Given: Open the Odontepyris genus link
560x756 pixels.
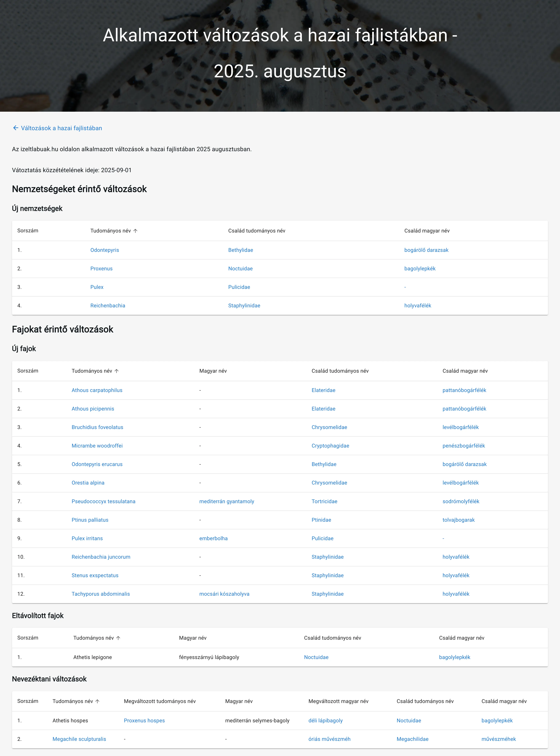Looking at the screenshot, I should point(104,250).
